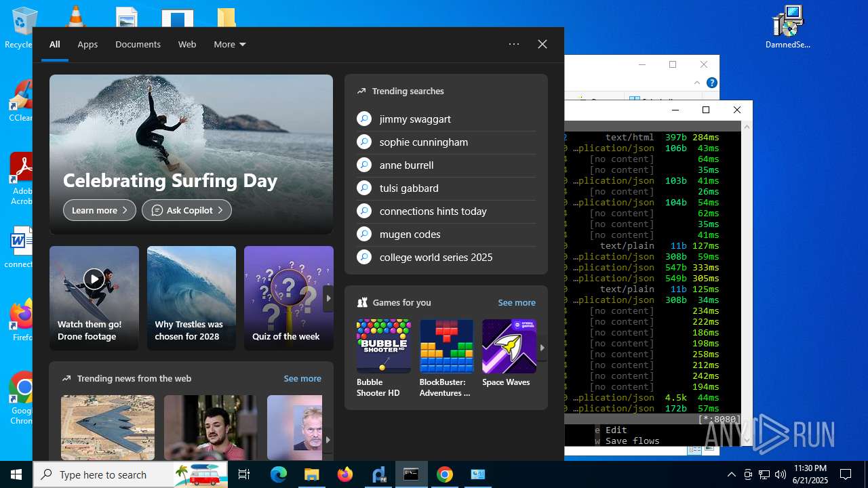Open the aircraft news thumbnail
The image size is (868, 488).
pos(108,428)
